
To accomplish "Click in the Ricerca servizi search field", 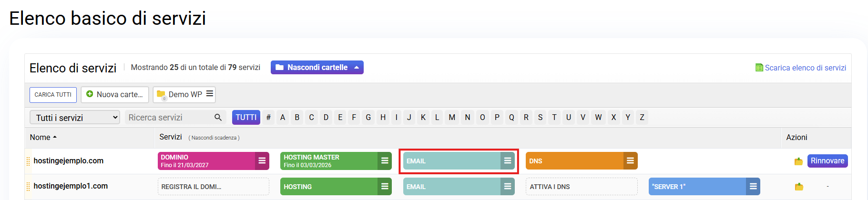I will 169,118.
